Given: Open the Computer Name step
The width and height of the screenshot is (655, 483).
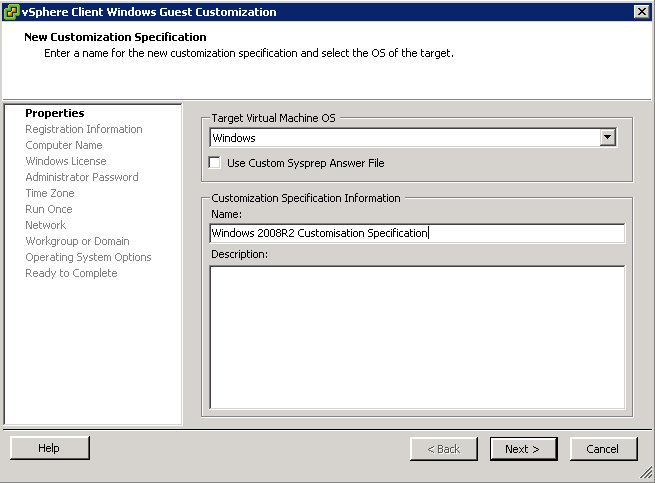Looking at the screenshot, I should click(x=63, y=145).
